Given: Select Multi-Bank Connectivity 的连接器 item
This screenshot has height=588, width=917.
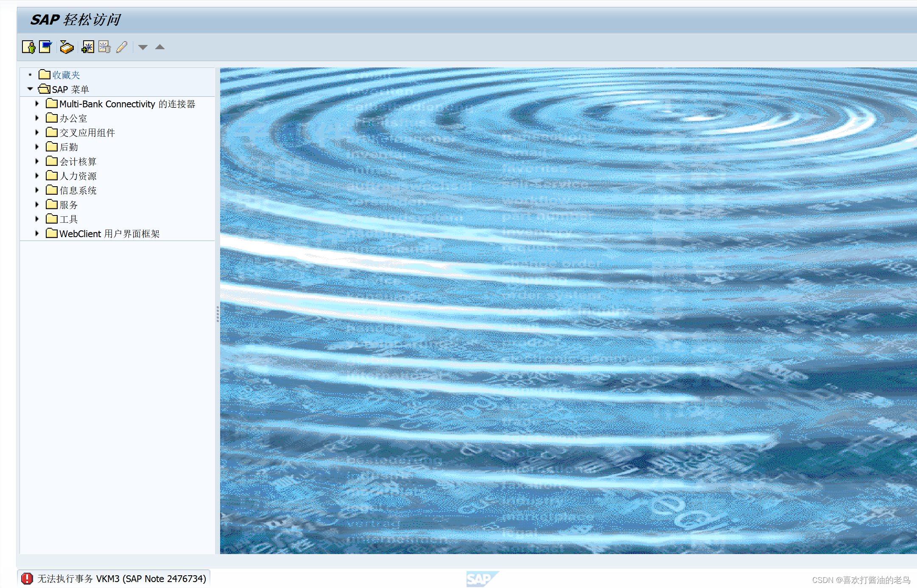Looking at the screenshot, I should (127, 104).
